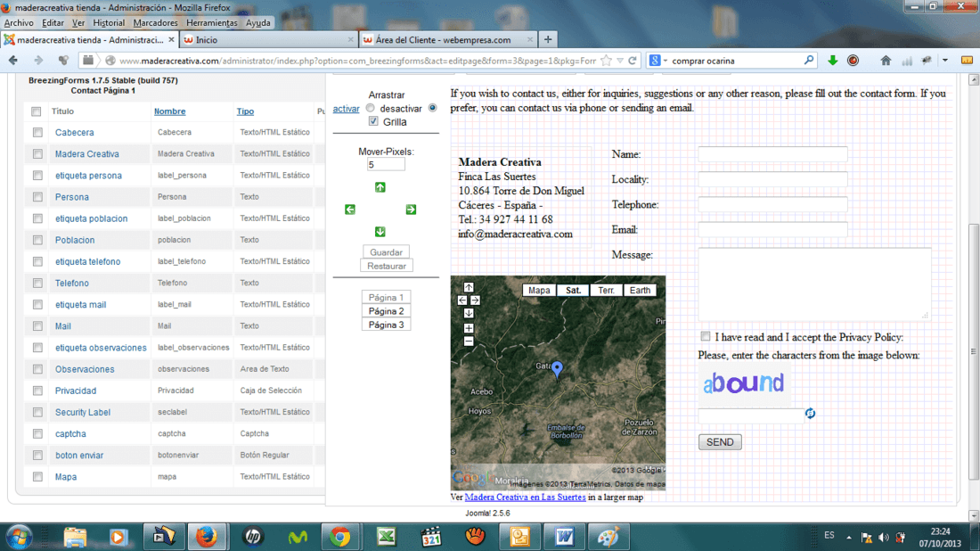Move element left with green left arrow
This screenshot has width=980, height=551.
click(350, 210)
